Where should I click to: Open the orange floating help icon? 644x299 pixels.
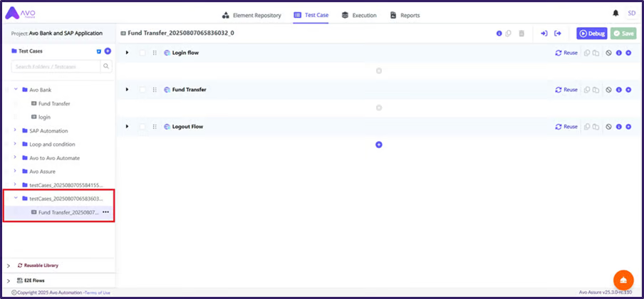click(623, 278)
